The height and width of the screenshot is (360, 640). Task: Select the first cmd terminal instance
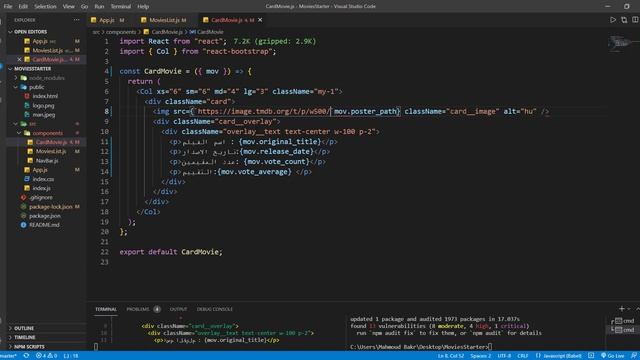click(624, 321)
